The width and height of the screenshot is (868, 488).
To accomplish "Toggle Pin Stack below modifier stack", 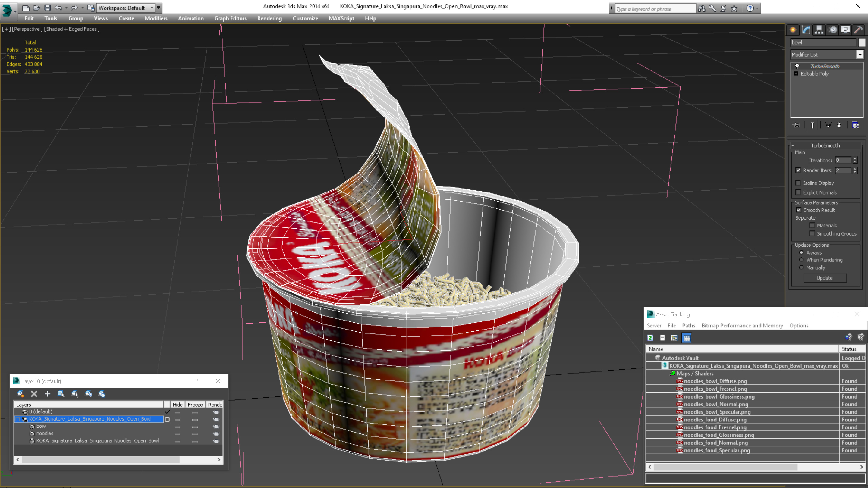I will click(797, 125).
